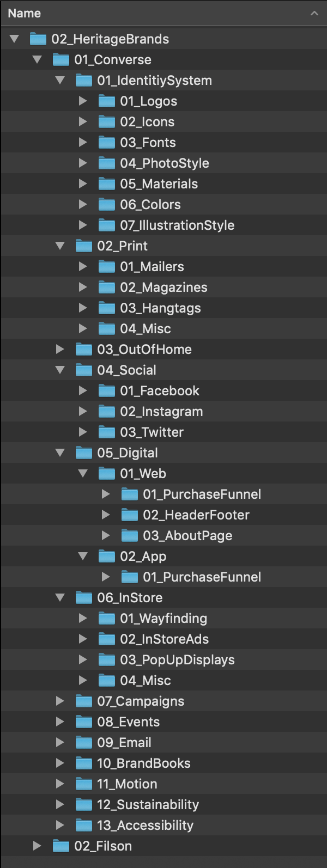Viewport: 327px width, 868px height.
Task: Click the 02_Print folder icon
Action: coord(84,246)
